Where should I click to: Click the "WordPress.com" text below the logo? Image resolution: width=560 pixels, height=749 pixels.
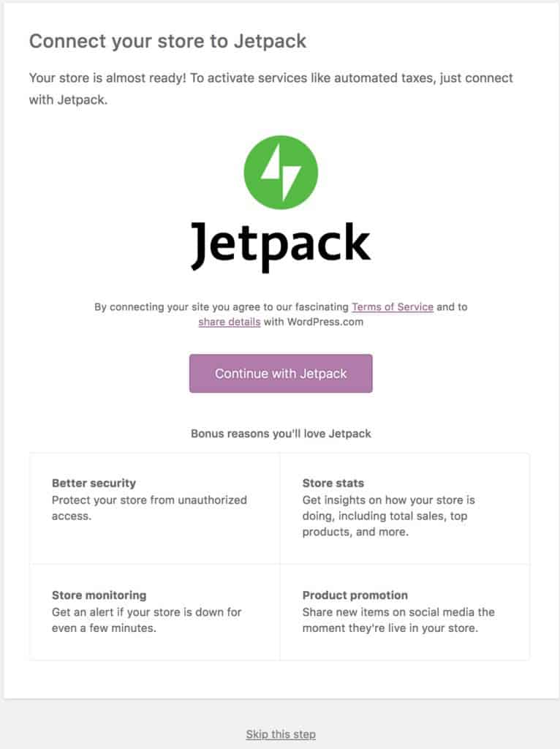pyautogui.click(x=328, y=322)
